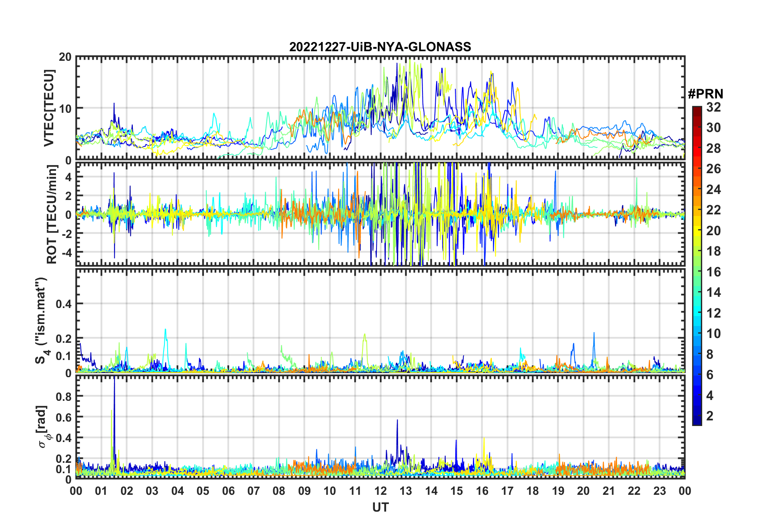The width and height of the screenshot is (761, 532).
Task: Click the "32" label on PRN colorbar
Action: tap(713, 107)
